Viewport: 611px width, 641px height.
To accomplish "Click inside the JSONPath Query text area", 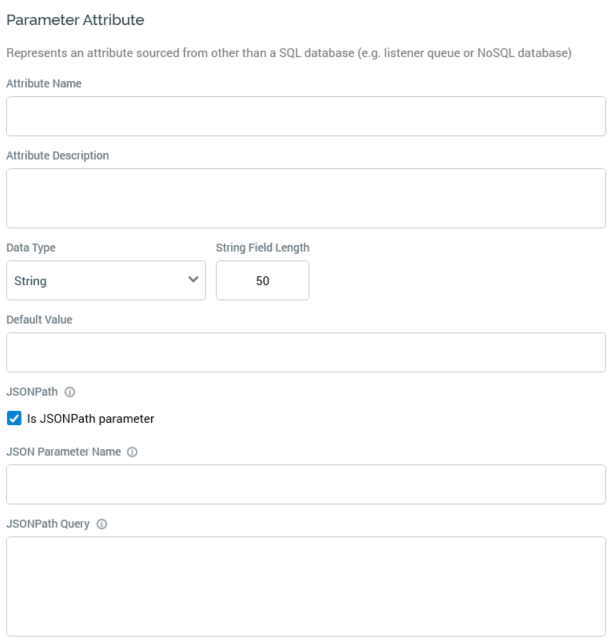I will point(305,586).
